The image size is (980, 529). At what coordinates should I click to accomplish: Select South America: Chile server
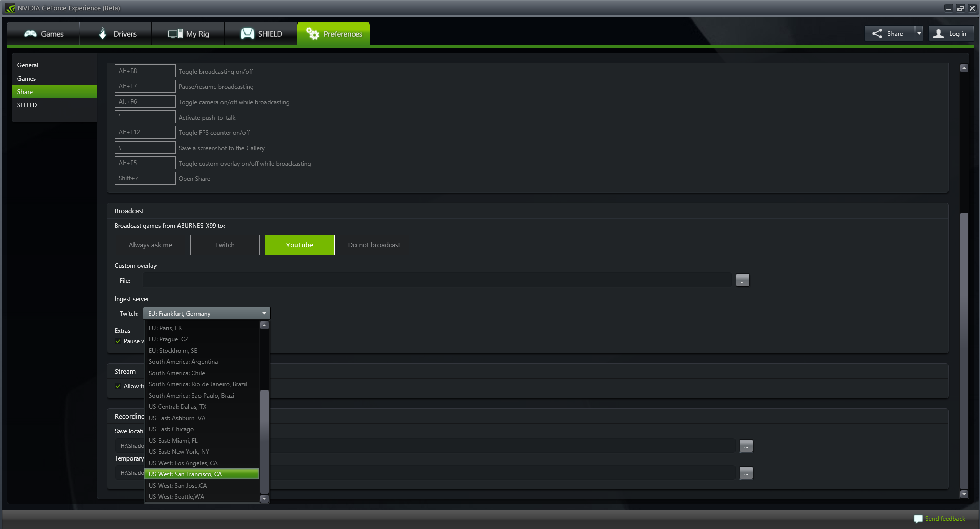click(x=202, y=373)
